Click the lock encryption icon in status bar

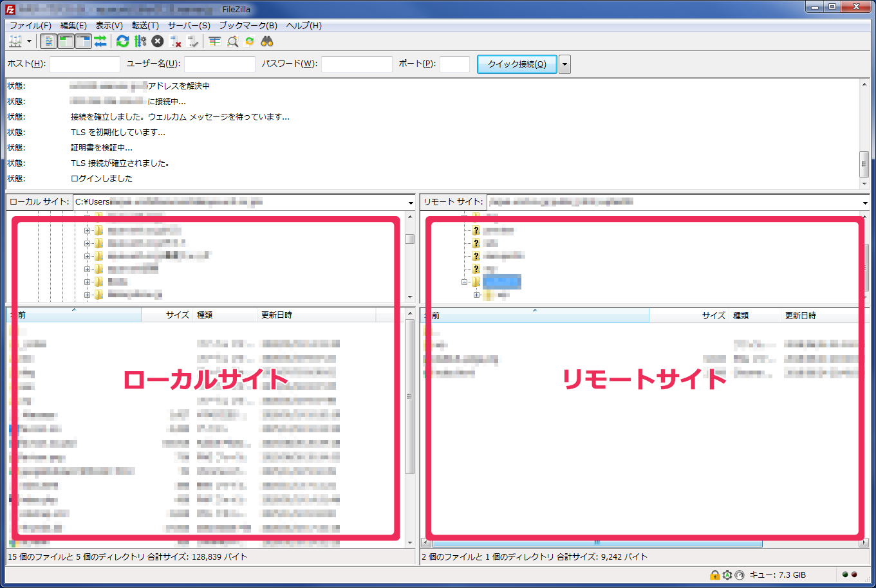point(714,574)
